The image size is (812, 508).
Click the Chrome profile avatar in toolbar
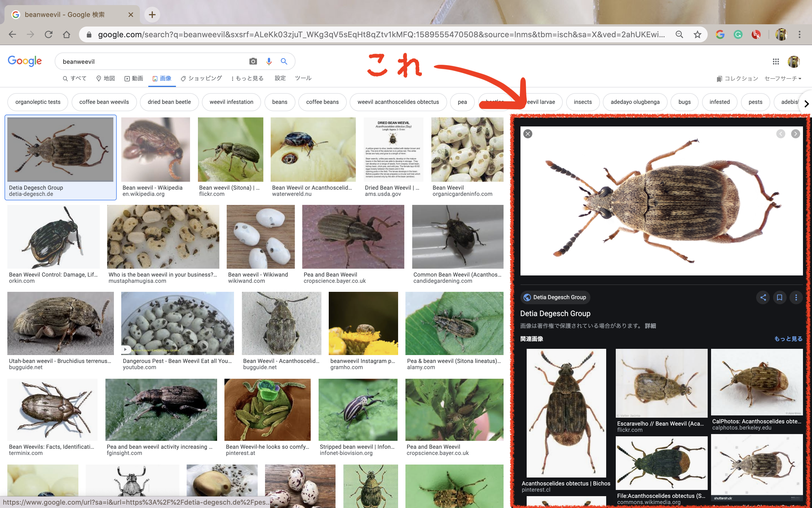781,34
